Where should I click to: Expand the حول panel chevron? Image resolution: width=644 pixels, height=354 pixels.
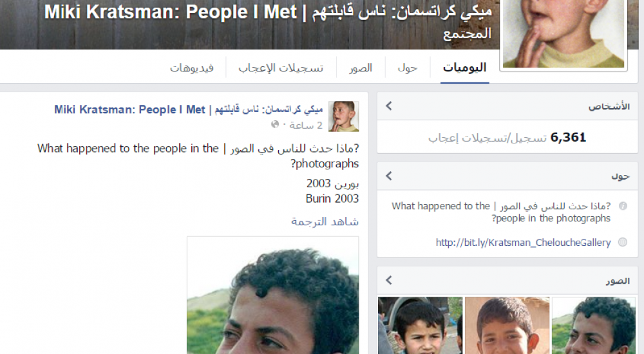pos(389,176)
